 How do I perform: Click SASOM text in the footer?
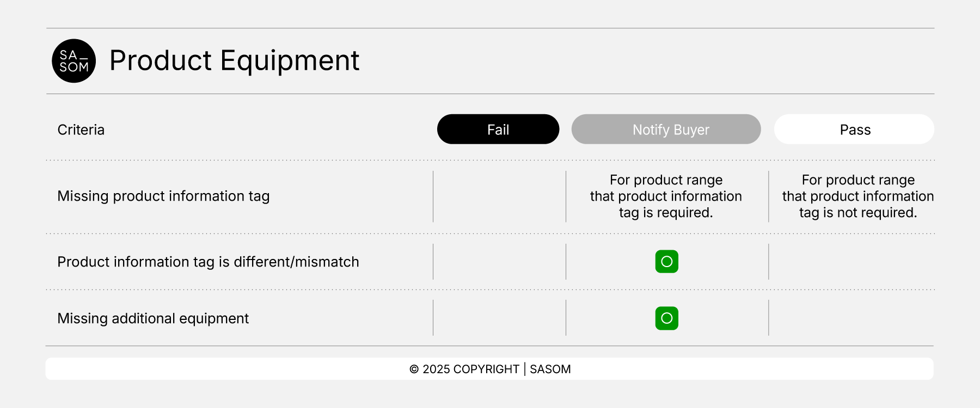tap(550, 369)
